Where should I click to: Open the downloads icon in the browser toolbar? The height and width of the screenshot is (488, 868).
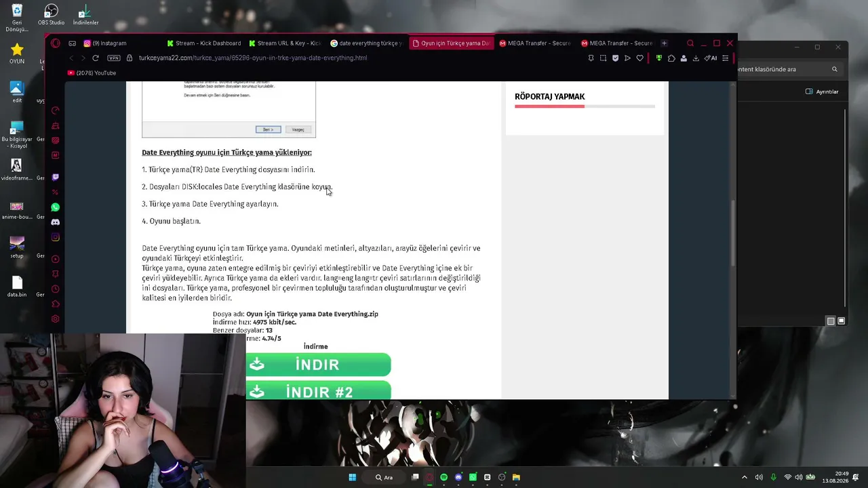pyautogui.click(x=696, y=58)
